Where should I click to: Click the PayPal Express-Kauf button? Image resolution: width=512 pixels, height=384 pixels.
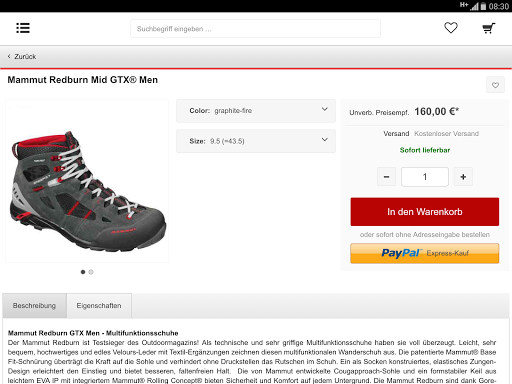(x=425, y=253)
